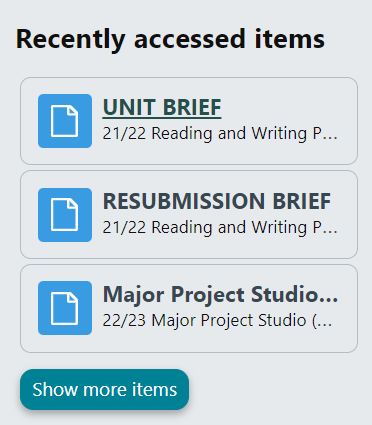
Task: Open the RESUBMISSION BRIEF item title
Action: pos(217,201)
